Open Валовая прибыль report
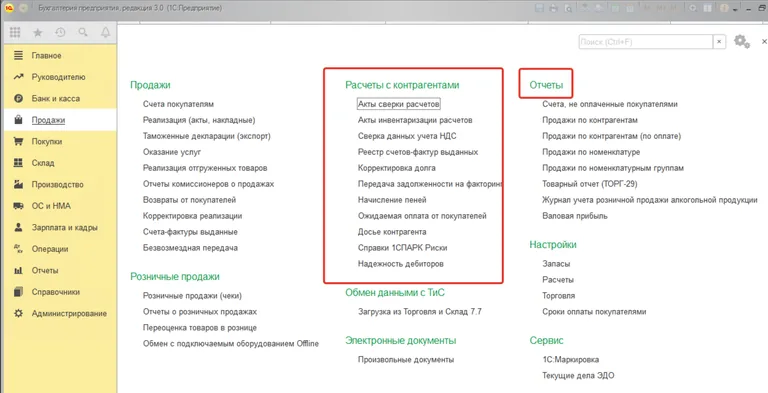 point(575,216)
